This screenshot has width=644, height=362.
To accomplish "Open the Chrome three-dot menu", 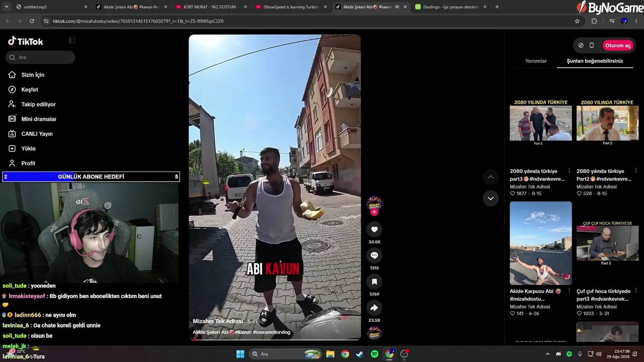I will click(x=637, y=21).
